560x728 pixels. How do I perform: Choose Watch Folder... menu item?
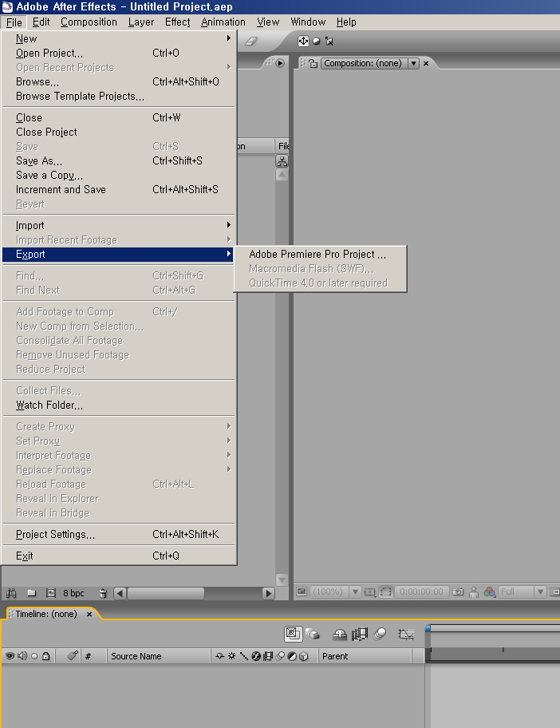pyautogui.click(x=119, y=406)
